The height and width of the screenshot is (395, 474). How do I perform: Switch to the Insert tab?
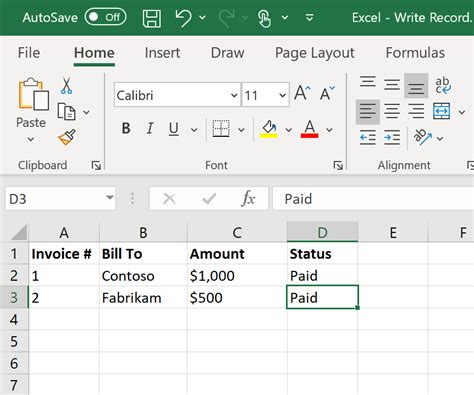[x=162, y=53]
